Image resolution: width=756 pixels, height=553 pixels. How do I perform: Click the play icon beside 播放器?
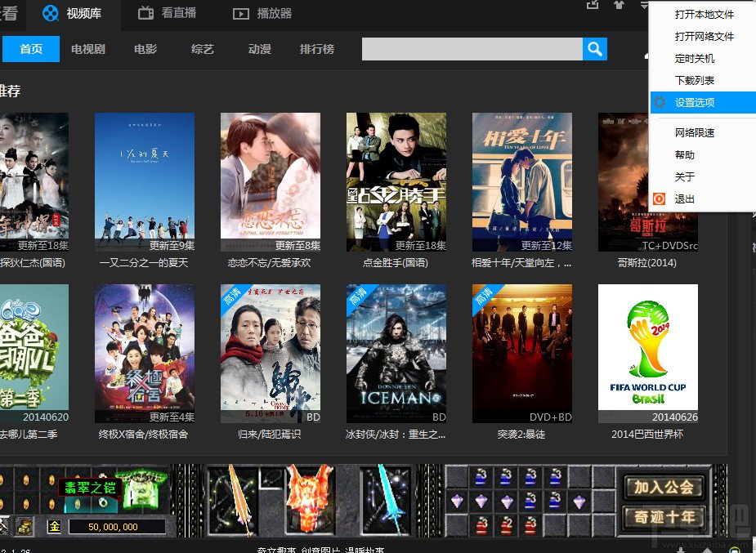tap(241, 14)
